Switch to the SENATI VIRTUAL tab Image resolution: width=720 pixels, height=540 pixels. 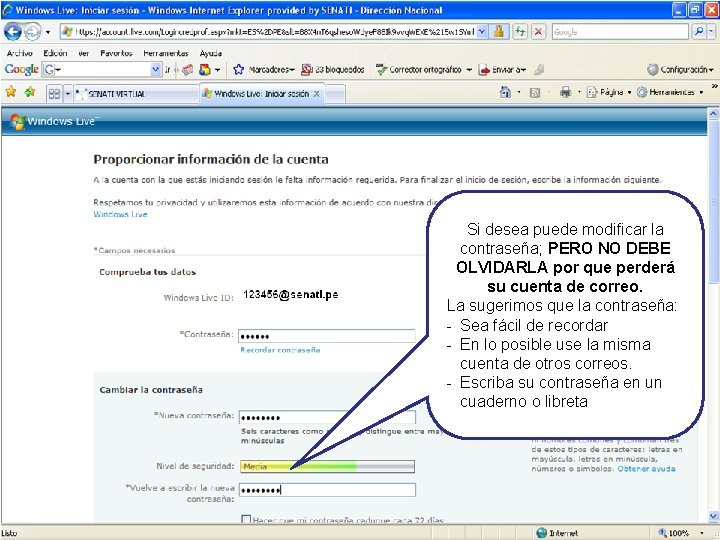136,94
